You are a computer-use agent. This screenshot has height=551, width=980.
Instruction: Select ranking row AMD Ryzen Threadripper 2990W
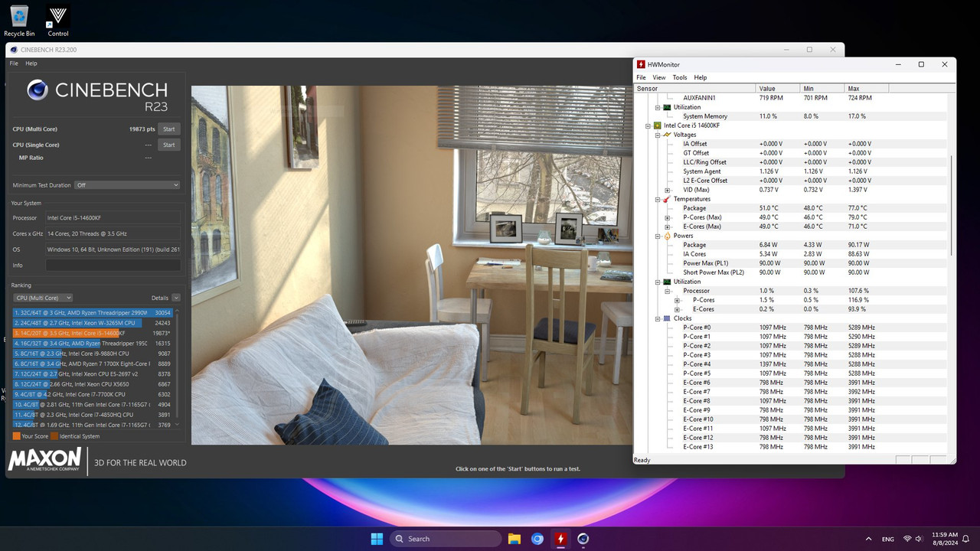point(93,313)
